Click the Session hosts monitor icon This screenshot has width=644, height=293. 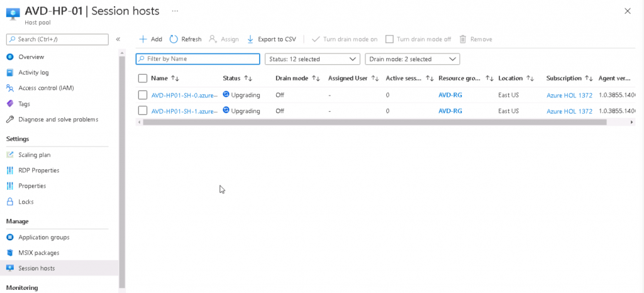pos(10,268)
